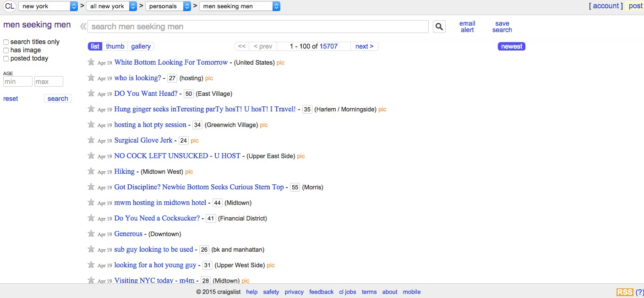644x298 pixels.
Task: Open the 'new york' city dropdown
Action: tap(48, 6)
